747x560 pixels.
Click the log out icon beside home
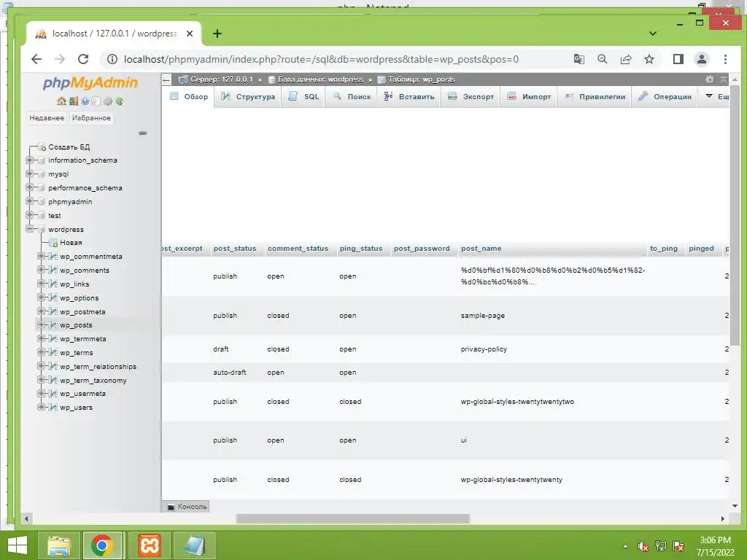tap(74, 101)
